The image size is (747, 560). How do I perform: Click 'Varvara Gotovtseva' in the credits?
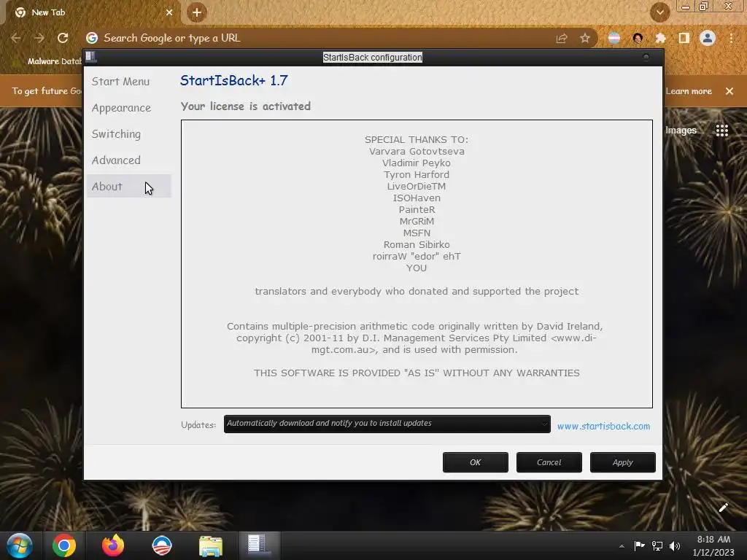click(417, 152)
